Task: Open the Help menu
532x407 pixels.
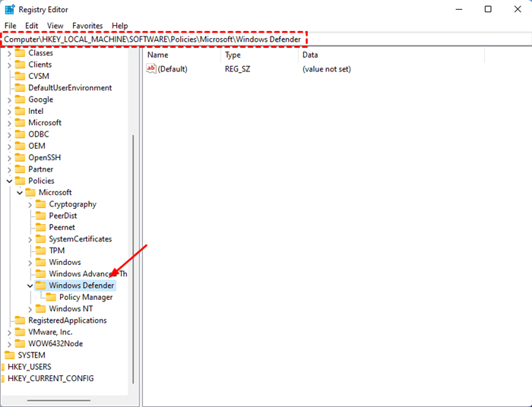Action: (120, 26)
